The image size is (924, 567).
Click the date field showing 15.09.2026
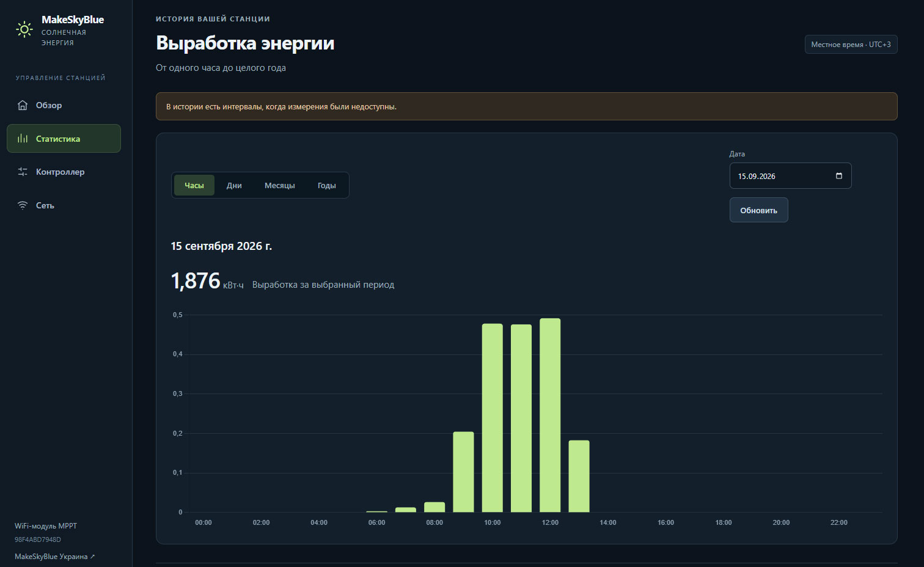point(790,176)
